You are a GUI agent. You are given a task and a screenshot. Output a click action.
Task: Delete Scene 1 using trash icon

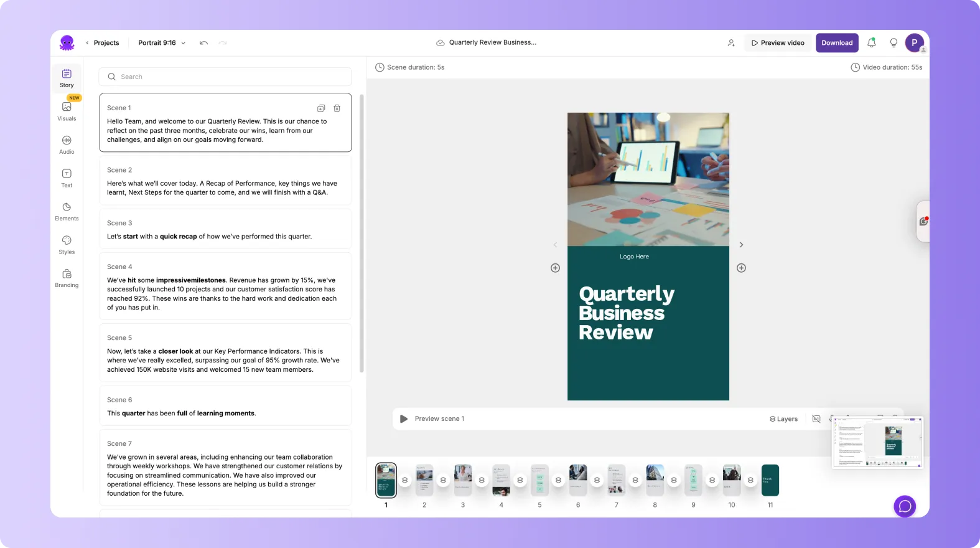click(337, 108)
